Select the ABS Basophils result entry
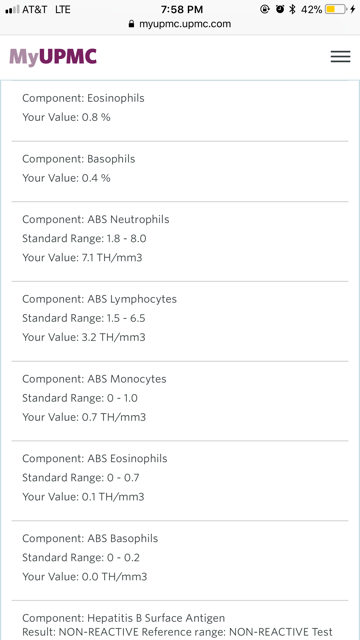This screenshot has width=360, height=640. pos(180,560)
